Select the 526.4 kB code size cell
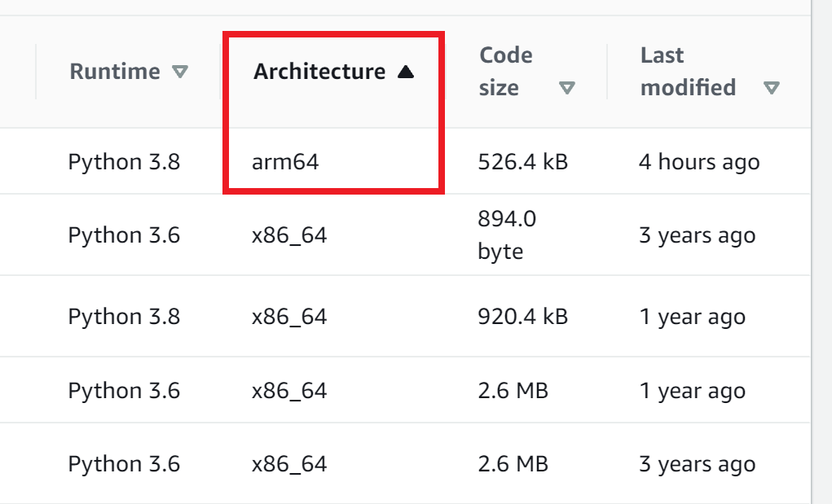This screenshot has height=504, width=832. (x=522, y=162)
